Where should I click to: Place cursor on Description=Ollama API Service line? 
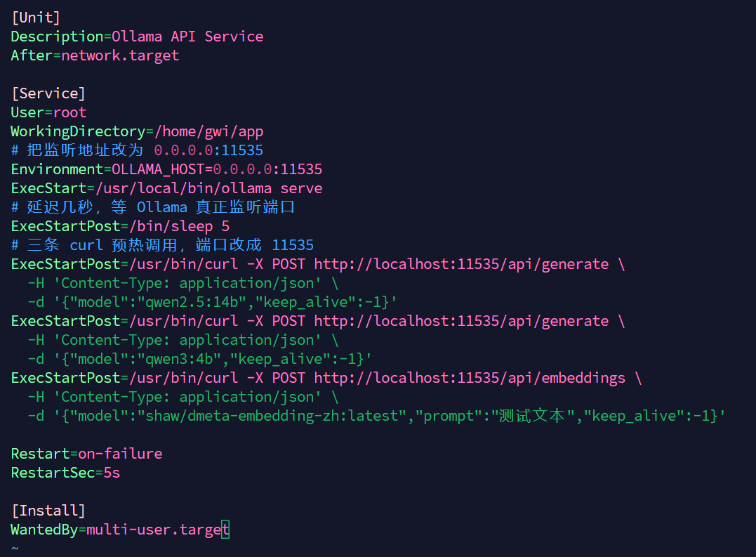click(x=137, y=37)
